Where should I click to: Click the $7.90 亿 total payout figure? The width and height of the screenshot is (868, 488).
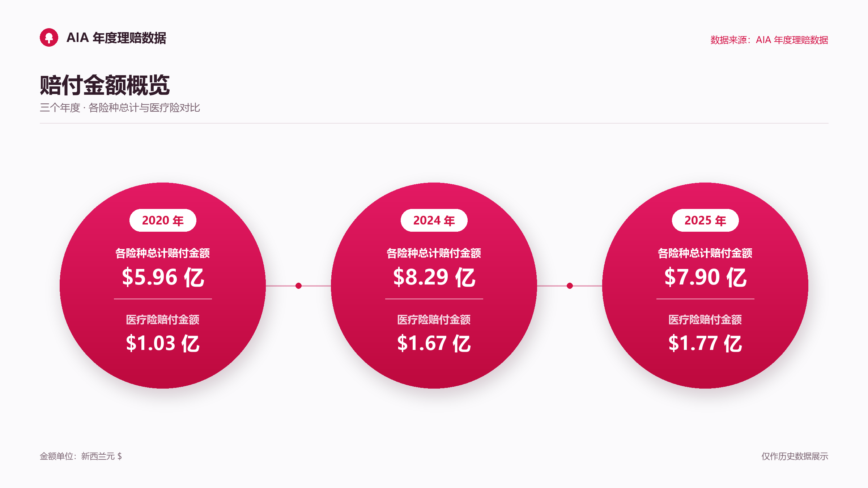point(705,277)
